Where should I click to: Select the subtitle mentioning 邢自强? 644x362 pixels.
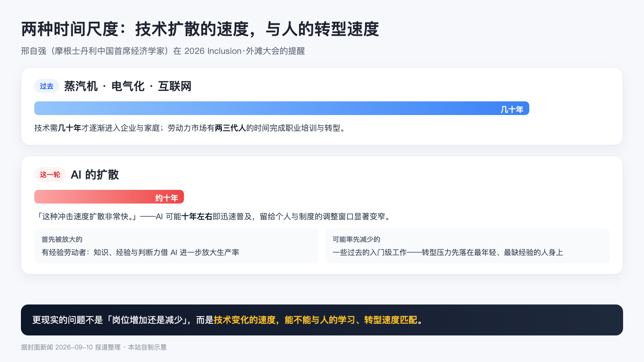[163, 51]
